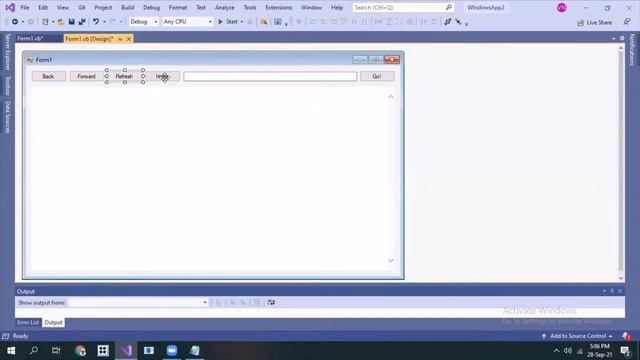Show hidden system tray icons chevron
The height and width of the screenshot is (360, 640).
(x=556, y=351)
